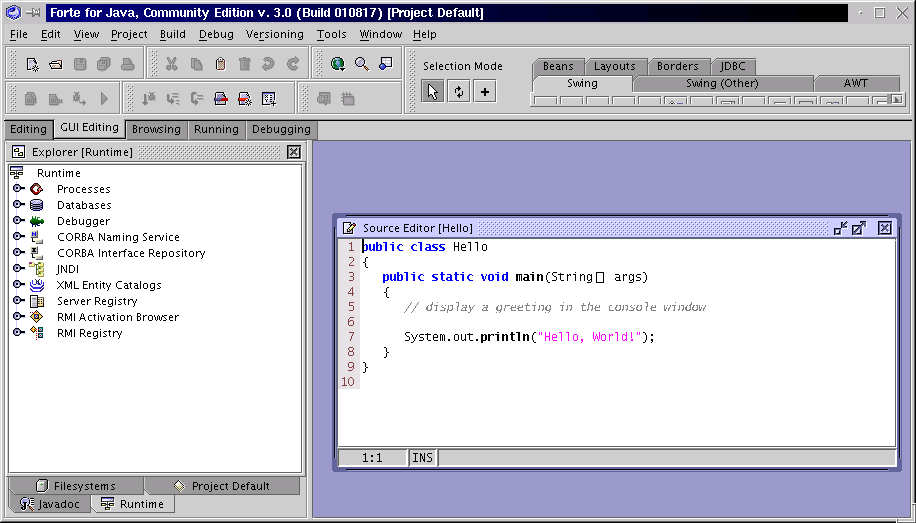Click the Paste clipboard icon

coord(221,64)
